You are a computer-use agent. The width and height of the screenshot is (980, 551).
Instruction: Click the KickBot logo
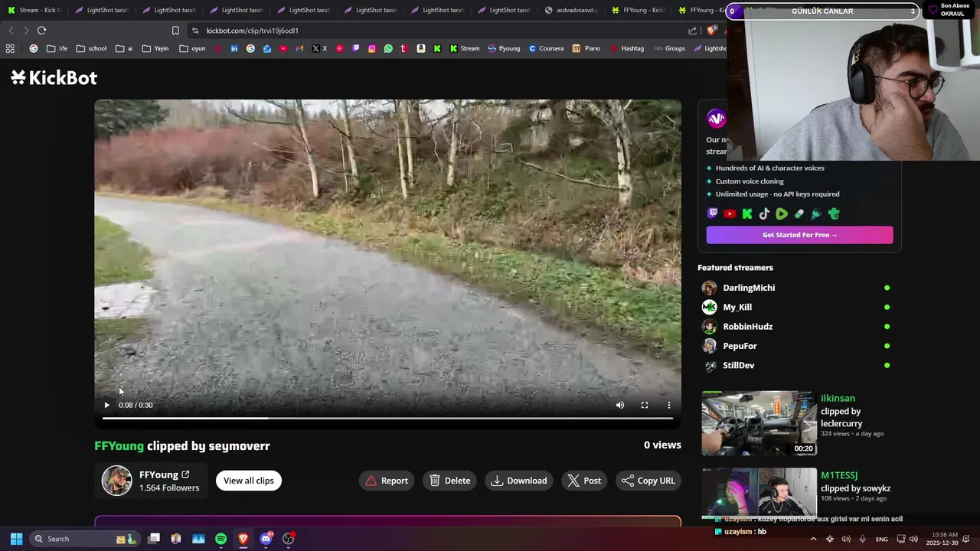[54, 77]
